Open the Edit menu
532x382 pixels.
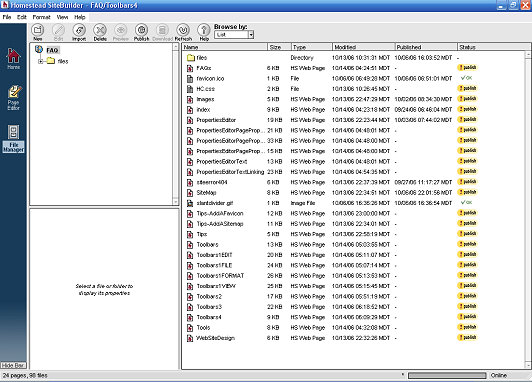(x=22, y=17)
